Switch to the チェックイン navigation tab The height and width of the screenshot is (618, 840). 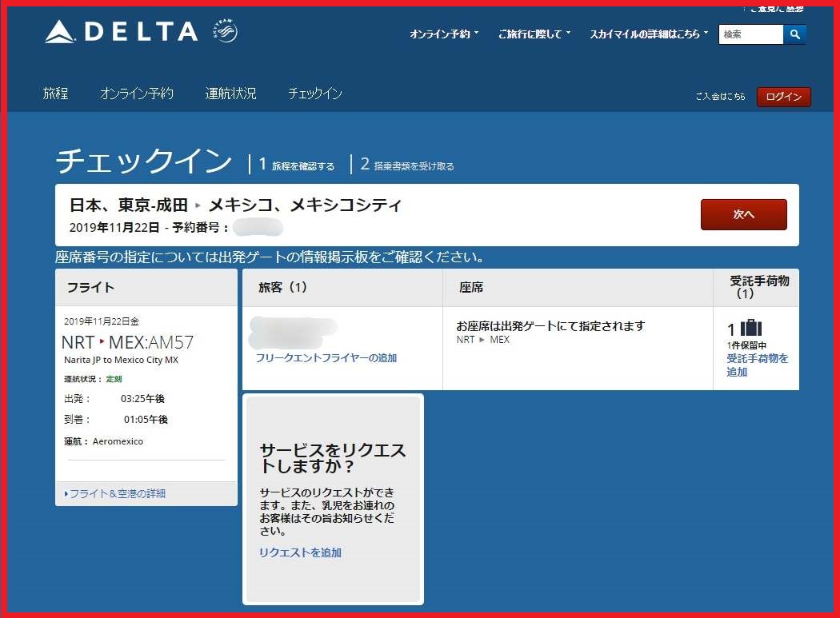(x=315, y=94)
